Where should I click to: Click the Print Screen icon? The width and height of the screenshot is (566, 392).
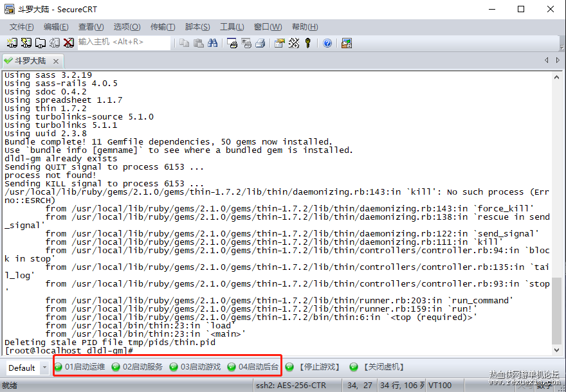[232, 43]
